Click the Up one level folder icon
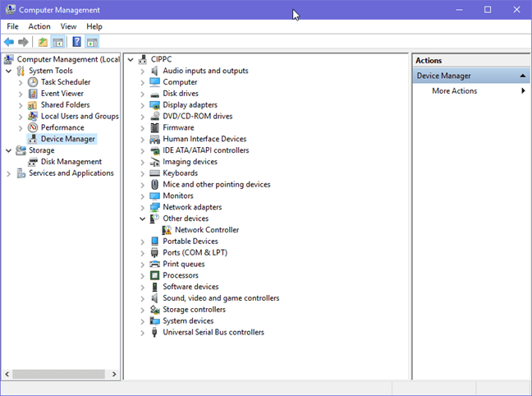Viewport: 532px width, 396px height. (x=43, y=42)
